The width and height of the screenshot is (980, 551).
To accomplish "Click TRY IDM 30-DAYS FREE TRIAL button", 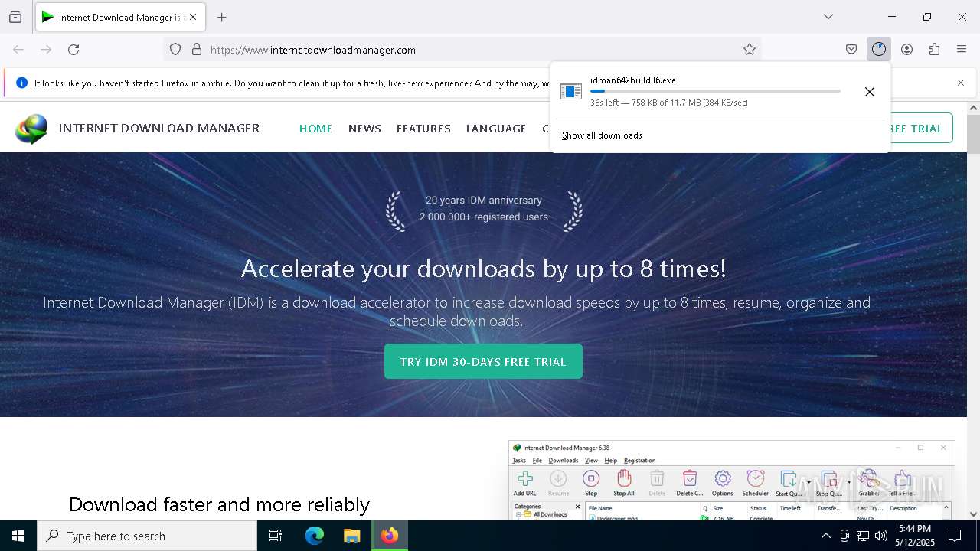I will [483, 361].
